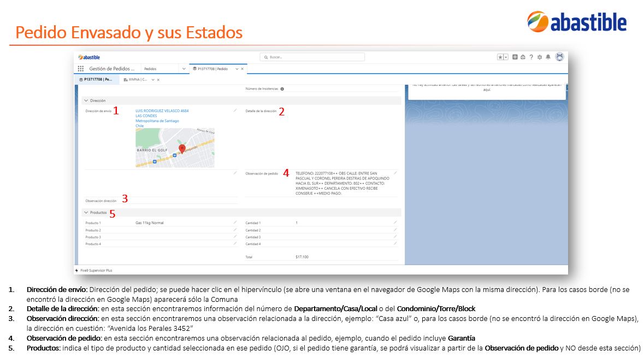
Task: Click the Observación de pedido text starting TELEFONO
Action: [342, 184]
